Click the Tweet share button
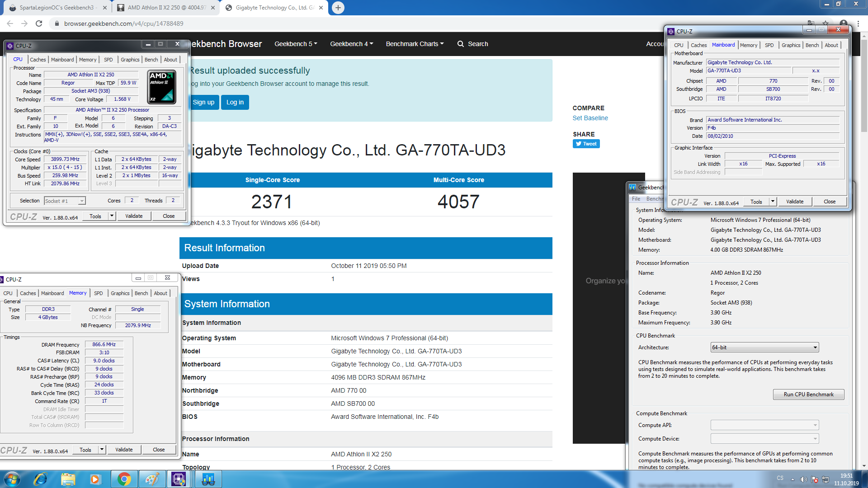868x488 pixels. coord(586,144)
